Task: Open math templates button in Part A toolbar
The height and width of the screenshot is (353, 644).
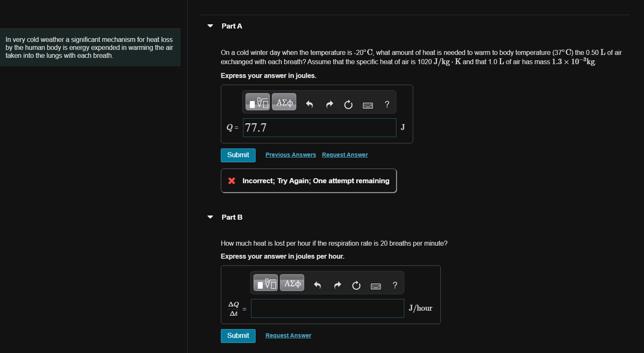Action: tap(258, 102)
